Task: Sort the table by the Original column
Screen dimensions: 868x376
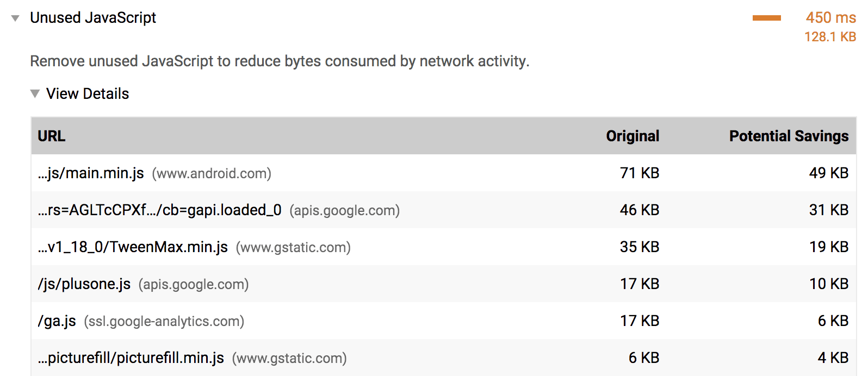Action: pos(633,136)
